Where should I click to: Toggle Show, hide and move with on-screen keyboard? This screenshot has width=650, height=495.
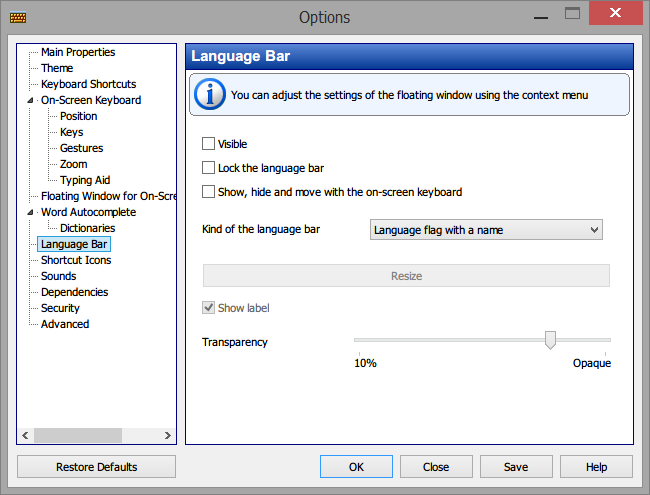click(x=208, y=192)
